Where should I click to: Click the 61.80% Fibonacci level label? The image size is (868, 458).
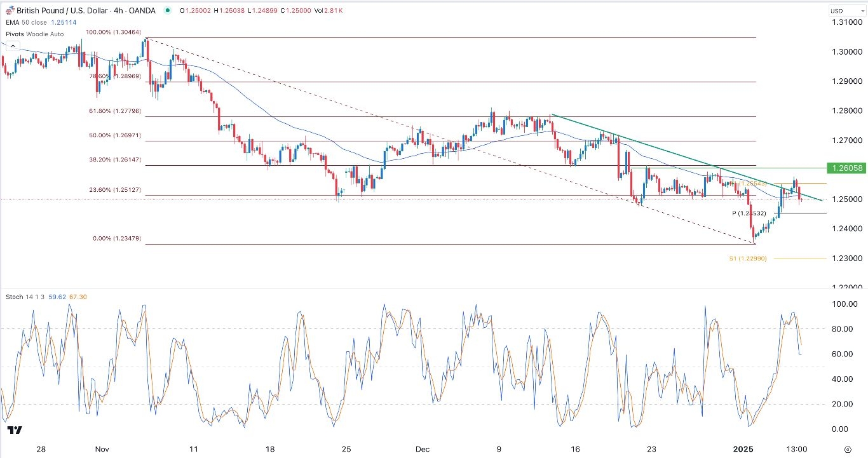click(116, 111)
